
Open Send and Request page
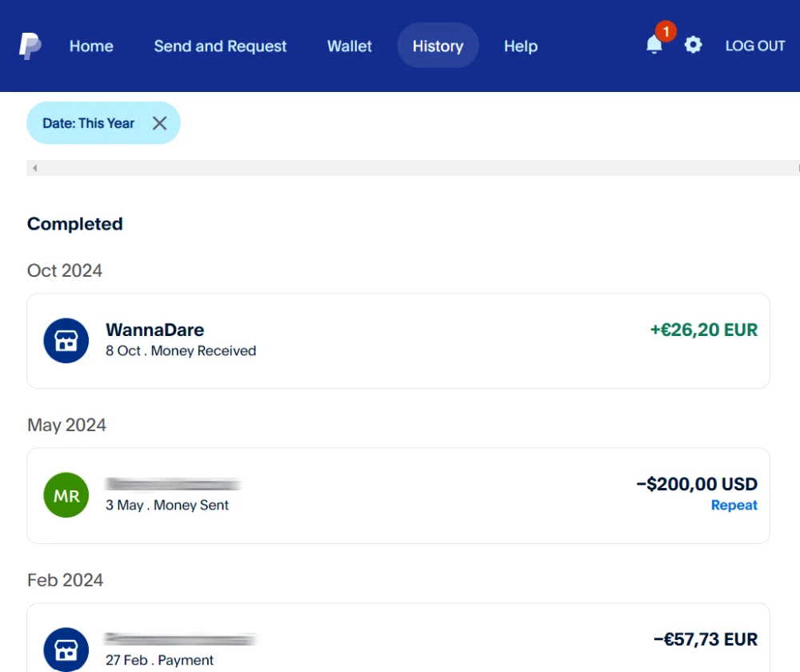point(220,46)
